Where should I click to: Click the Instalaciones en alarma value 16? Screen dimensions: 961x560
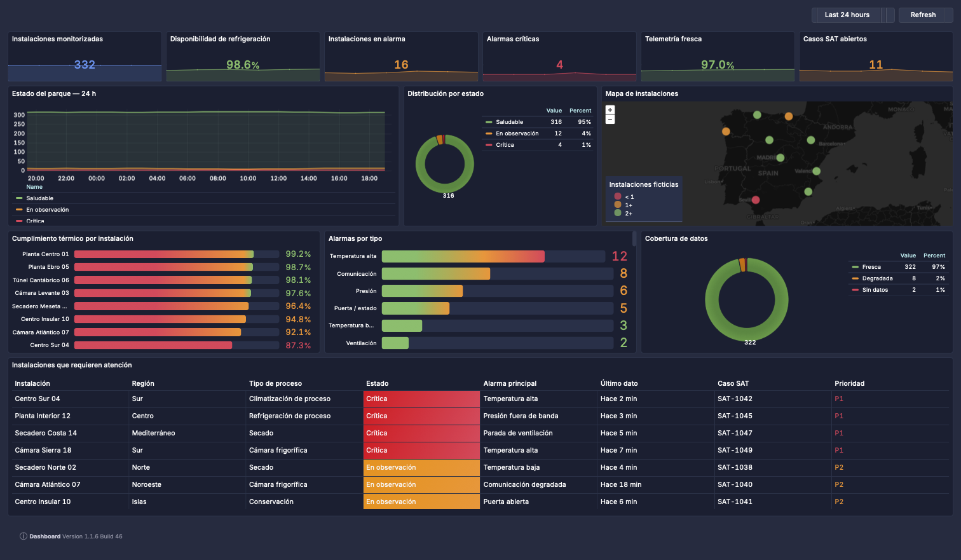[x=401, y=65]
